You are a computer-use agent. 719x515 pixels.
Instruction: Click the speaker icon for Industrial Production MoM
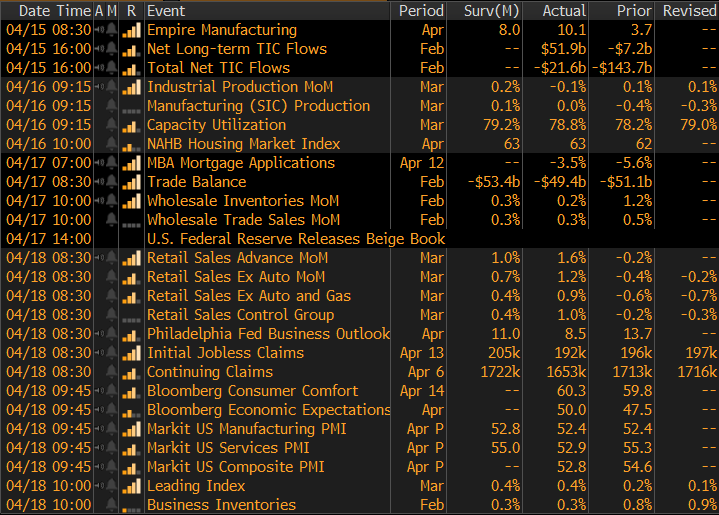(x=99, y=87)
